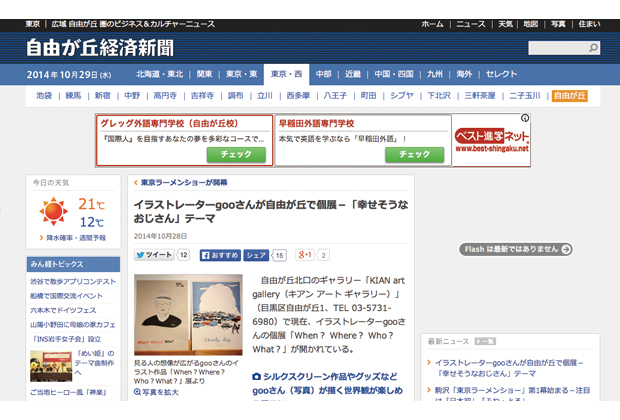Click チェック under グレッグ外語専門学校 ad
The height and width of the screenshot is (420, 620).
click(236, 154)
